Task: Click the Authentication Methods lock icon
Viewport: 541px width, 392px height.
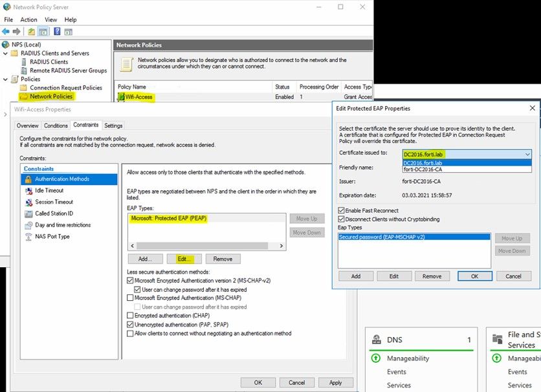Action: (x=28, y=179)
